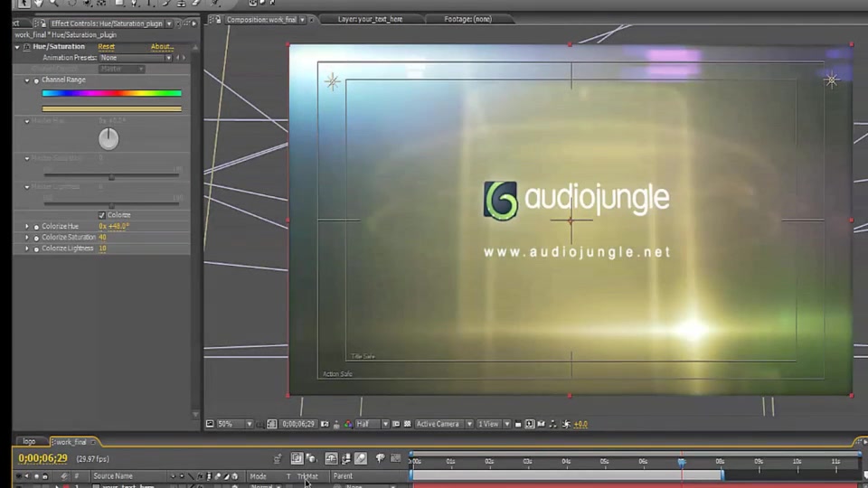Open 1 View layout dropdown
This screenshot has width=868, height=488.
pos(494,424)
